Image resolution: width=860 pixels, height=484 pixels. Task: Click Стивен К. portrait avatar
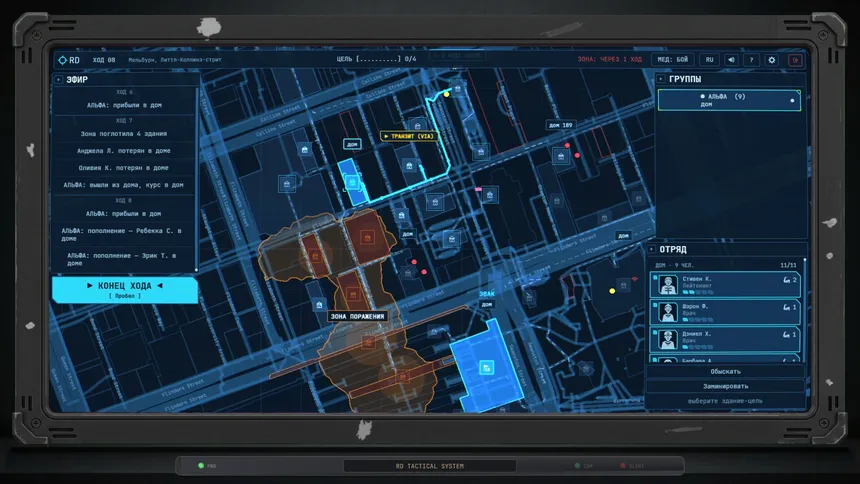[667, 285]
